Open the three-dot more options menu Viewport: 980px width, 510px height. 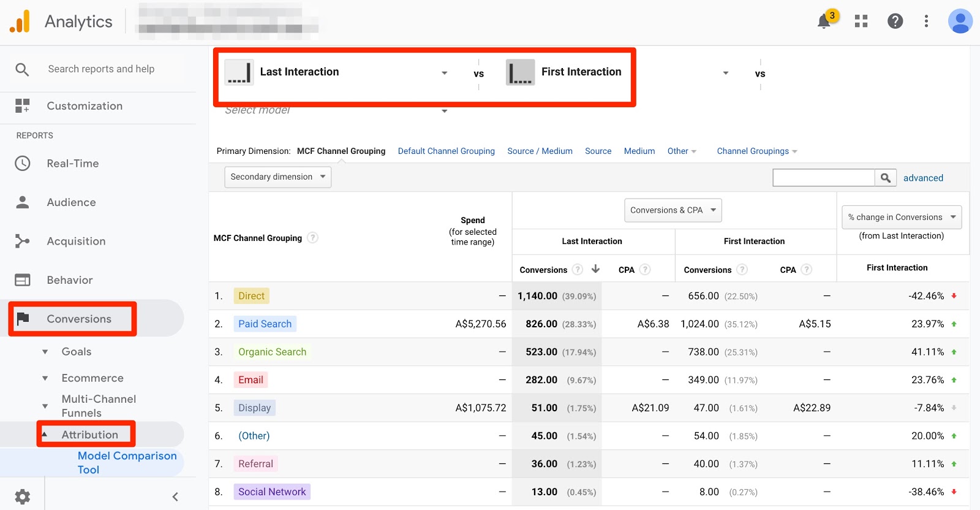(x=926, y=21)
